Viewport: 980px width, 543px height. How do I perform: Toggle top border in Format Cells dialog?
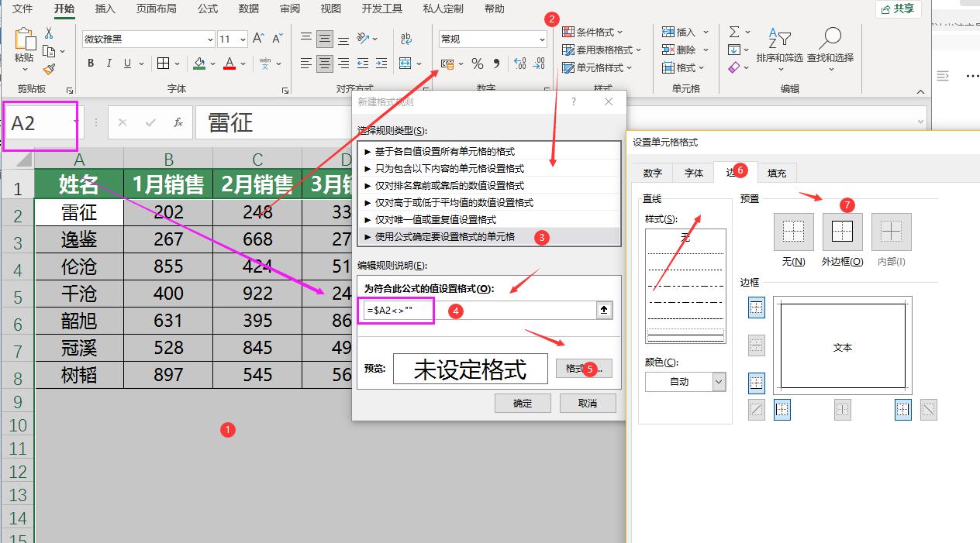coord(757,308)
